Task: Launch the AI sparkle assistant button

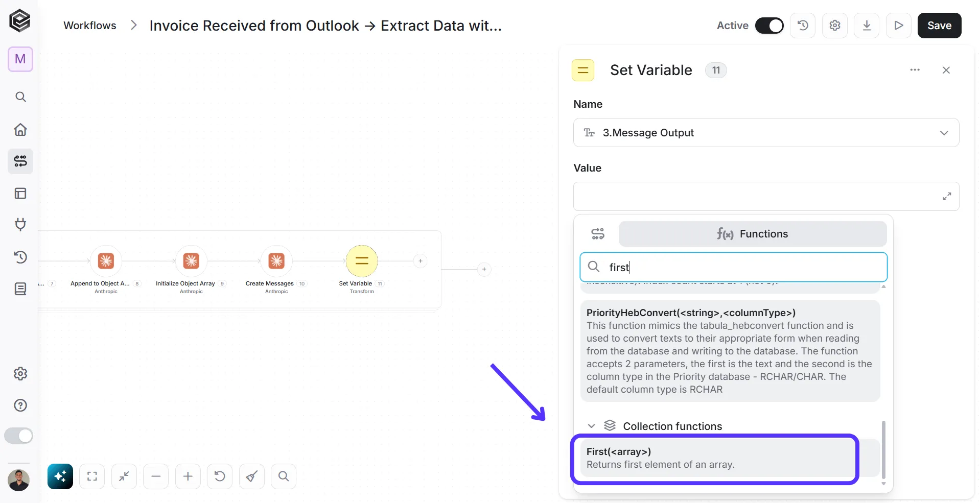Action: point(60,476)
